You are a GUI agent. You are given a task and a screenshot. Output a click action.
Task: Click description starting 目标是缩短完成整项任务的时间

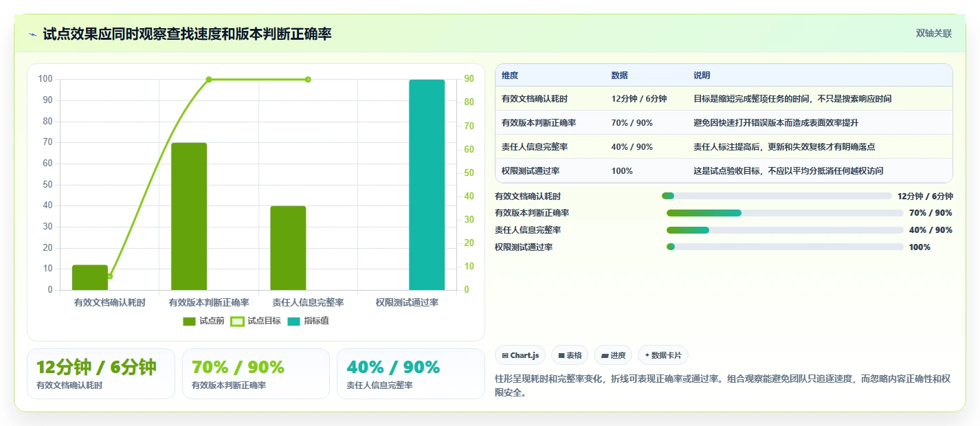(792, 99)
